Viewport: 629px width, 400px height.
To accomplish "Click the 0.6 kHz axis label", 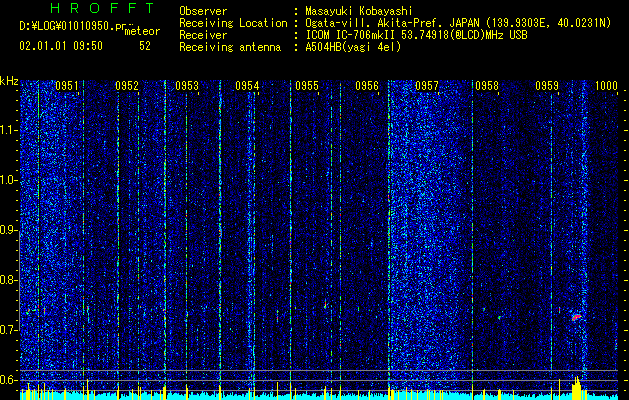I will click(9, 380).
